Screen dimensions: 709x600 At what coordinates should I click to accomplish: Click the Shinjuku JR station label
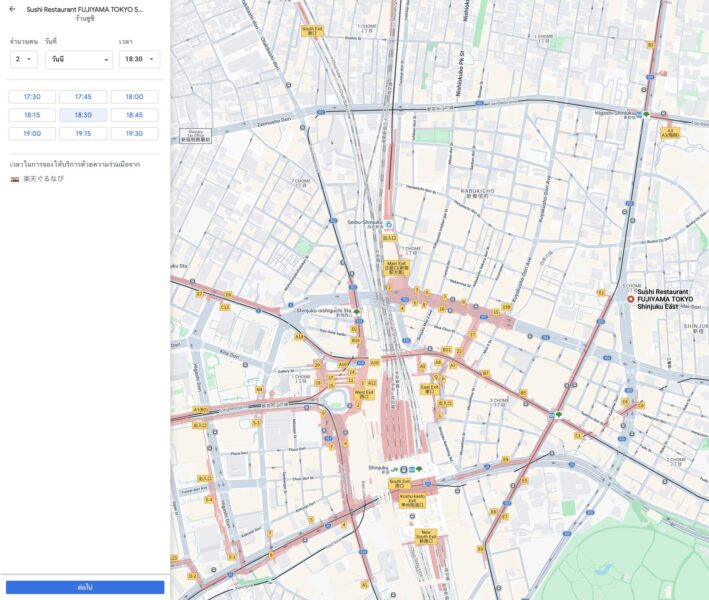pyautogui.click(x=378, y=467)
